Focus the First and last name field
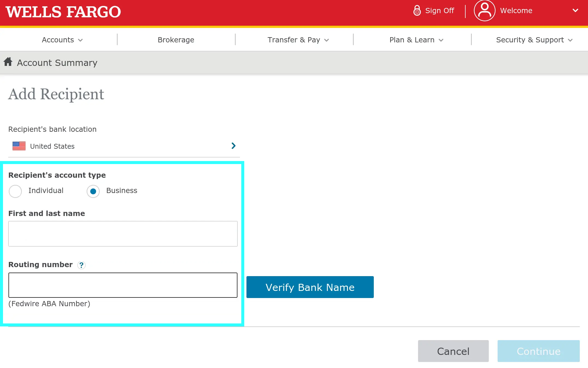Image resolution: width=588 pixels, height=368 pixels. click(x=123, y=234)
